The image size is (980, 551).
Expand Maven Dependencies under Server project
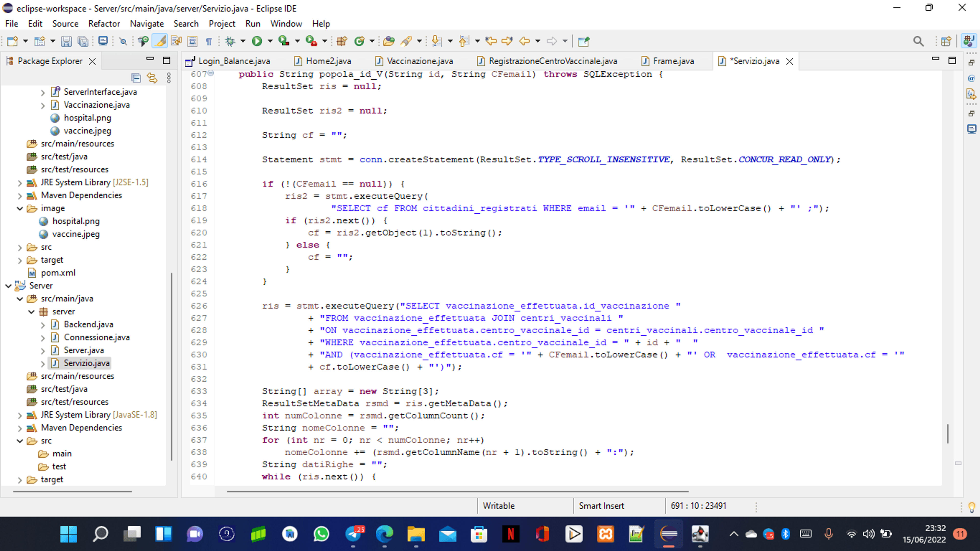point(20,428)
